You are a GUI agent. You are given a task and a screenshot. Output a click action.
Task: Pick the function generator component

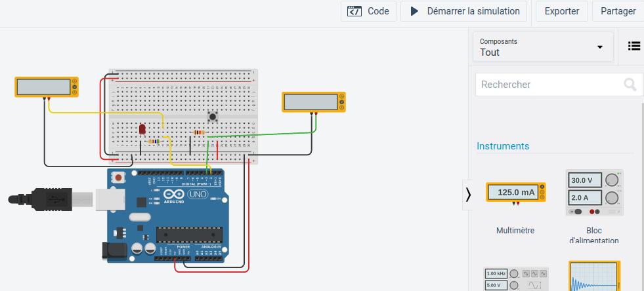point(515,279)
